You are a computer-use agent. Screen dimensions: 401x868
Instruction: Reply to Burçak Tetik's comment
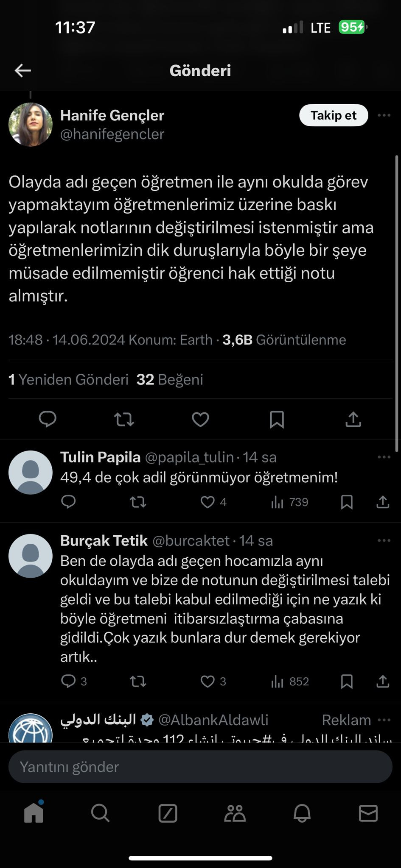pos(68,682)
